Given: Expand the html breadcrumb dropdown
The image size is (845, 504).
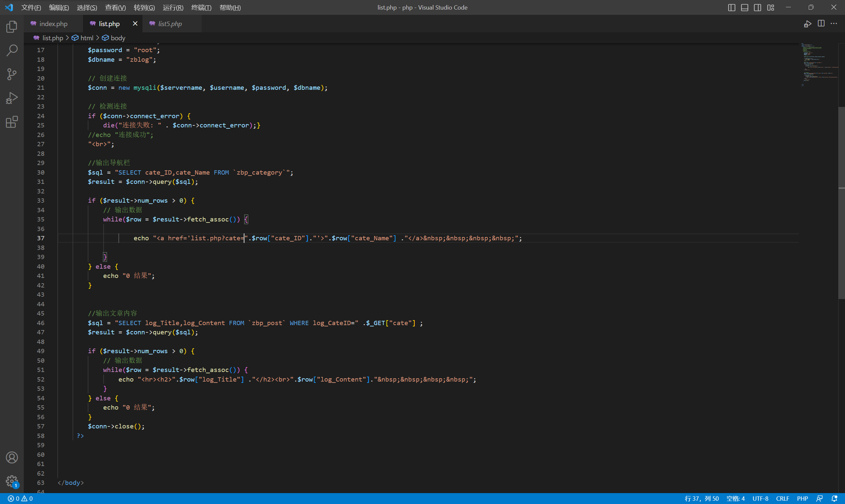Looking at the screenshot, I should click(x=86, y=38).
